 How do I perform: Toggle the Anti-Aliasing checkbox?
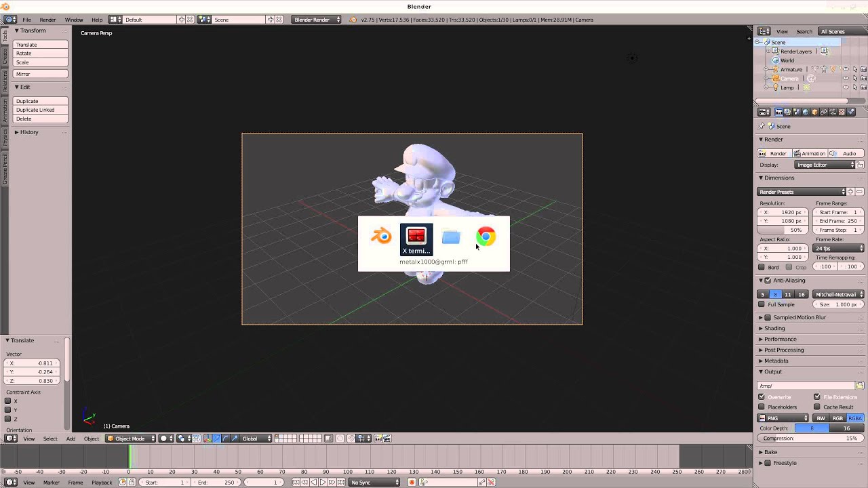(x=768, y=280)
